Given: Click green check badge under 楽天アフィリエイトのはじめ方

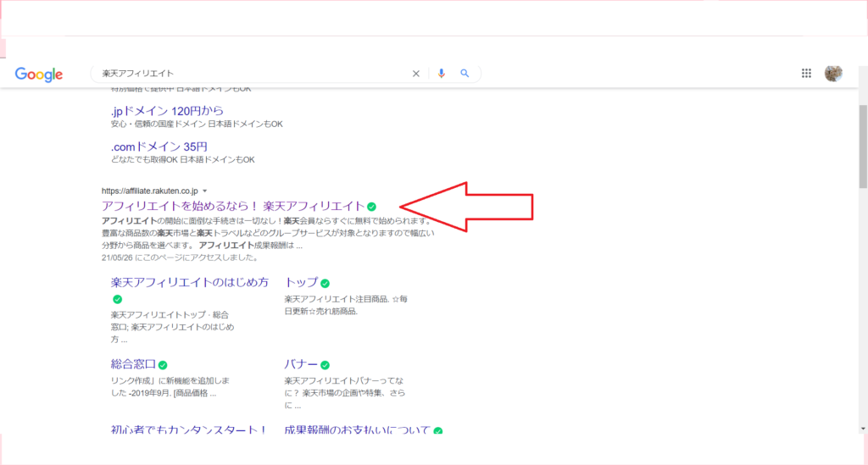Looking at the screenshot, I should [117, 299].
